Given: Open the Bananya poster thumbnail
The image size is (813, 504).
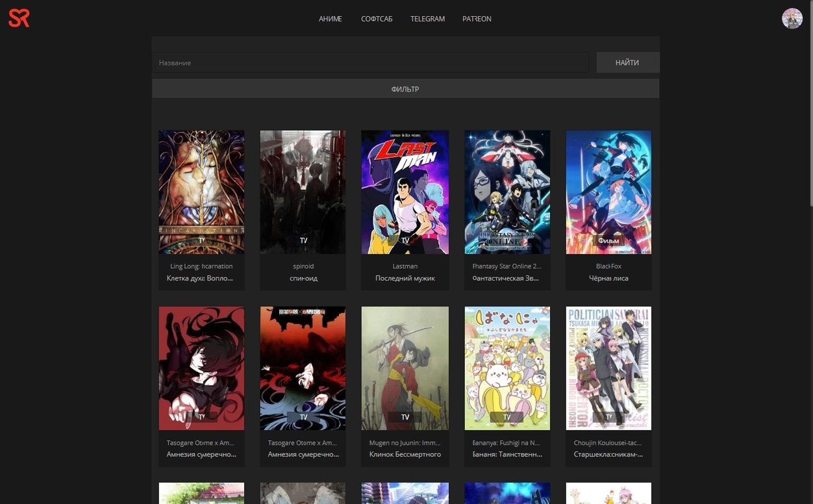Looking at the screenshot, I should tap(507, 368).
